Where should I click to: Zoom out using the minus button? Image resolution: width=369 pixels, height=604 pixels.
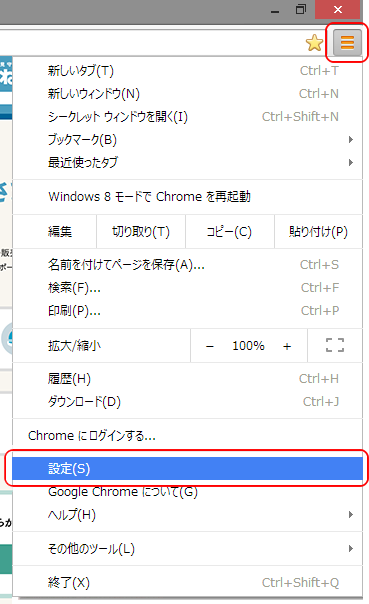(210, 346)
